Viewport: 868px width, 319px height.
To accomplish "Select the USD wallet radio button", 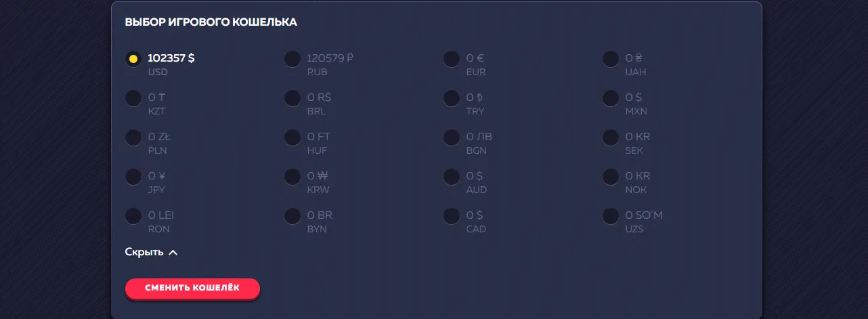I will pos(133,59).
